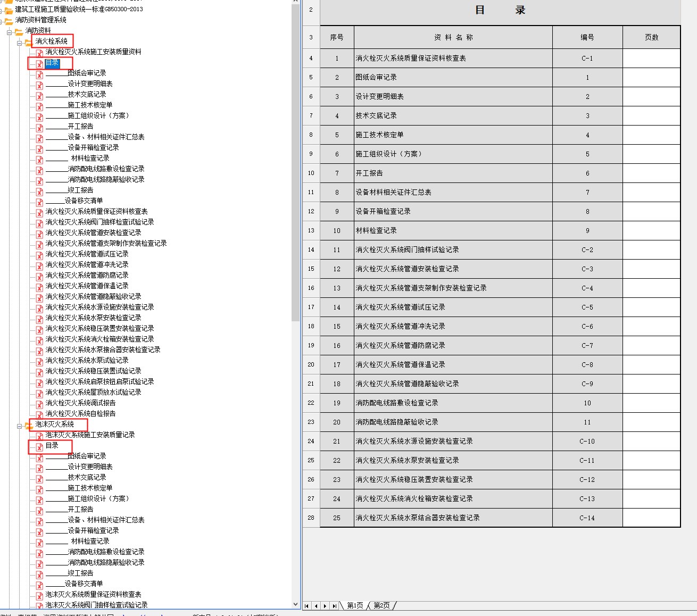Click file icon beside 消火栓灭火系统水泵安装检查记录
Image resolution: width=697 pixels, height=616 pixels.
(39, 319)
